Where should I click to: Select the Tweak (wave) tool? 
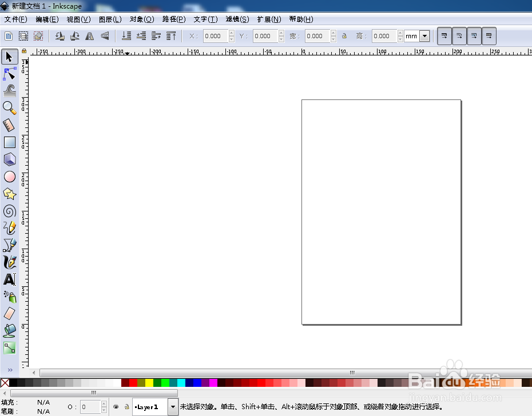[10, 91]
